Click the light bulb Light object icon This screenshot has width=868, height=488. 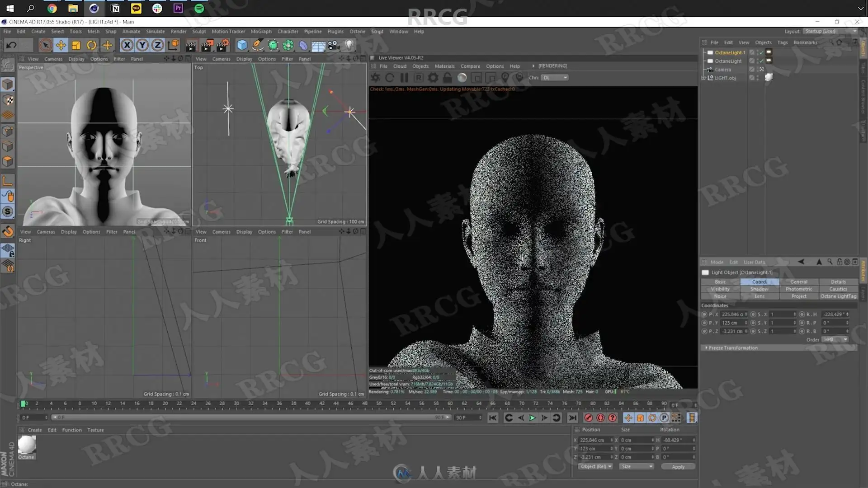[349, 45]
